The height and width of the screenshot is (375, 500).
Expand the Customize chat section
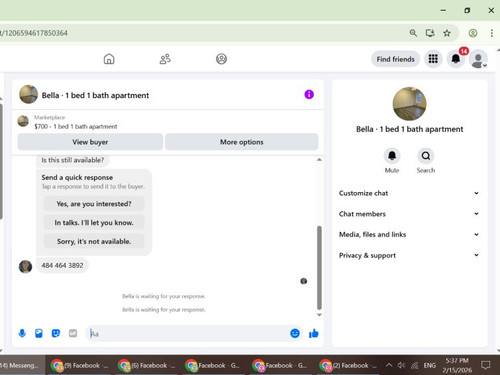409,193
